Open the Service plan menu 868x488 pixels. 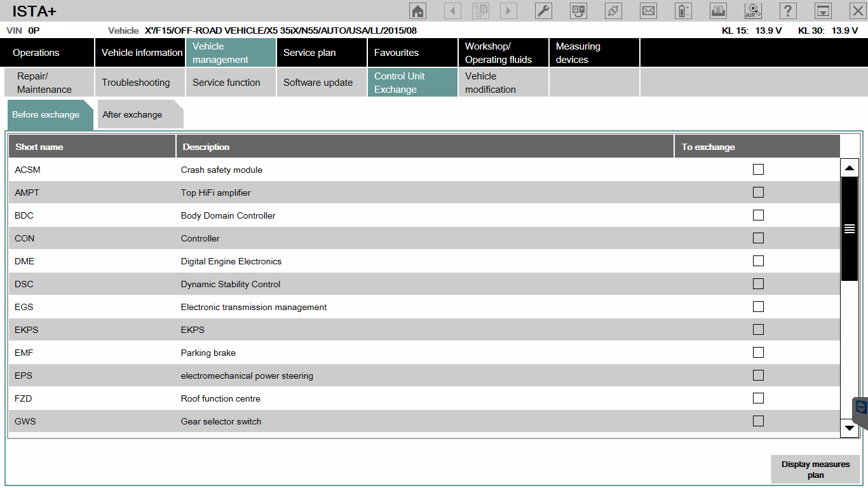[309, 53]
